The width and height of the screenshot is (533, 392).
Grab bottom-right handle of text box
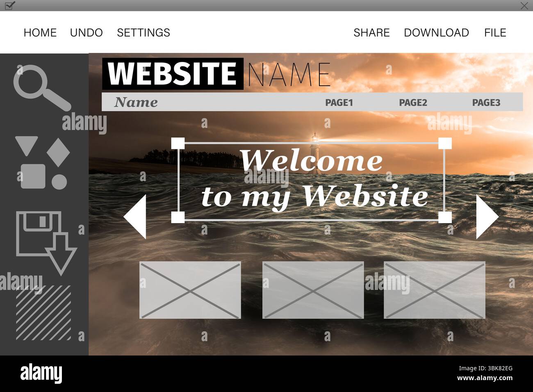click(x=445, y=217)
